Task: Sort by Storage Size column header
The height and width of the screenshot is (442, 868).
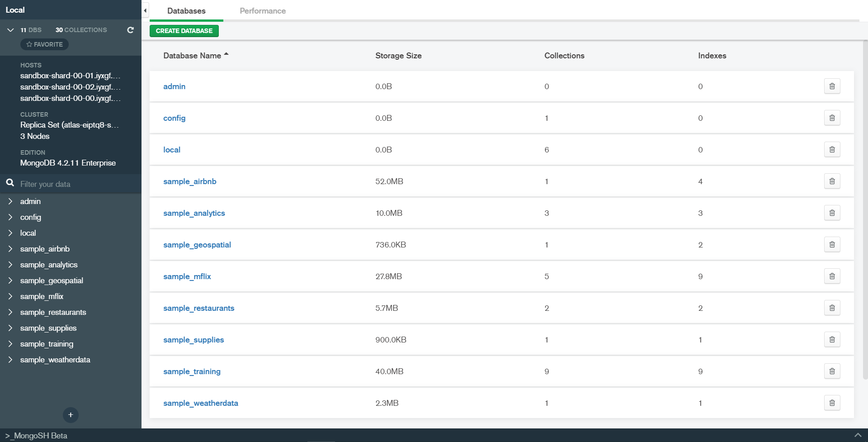Action: 398,56
